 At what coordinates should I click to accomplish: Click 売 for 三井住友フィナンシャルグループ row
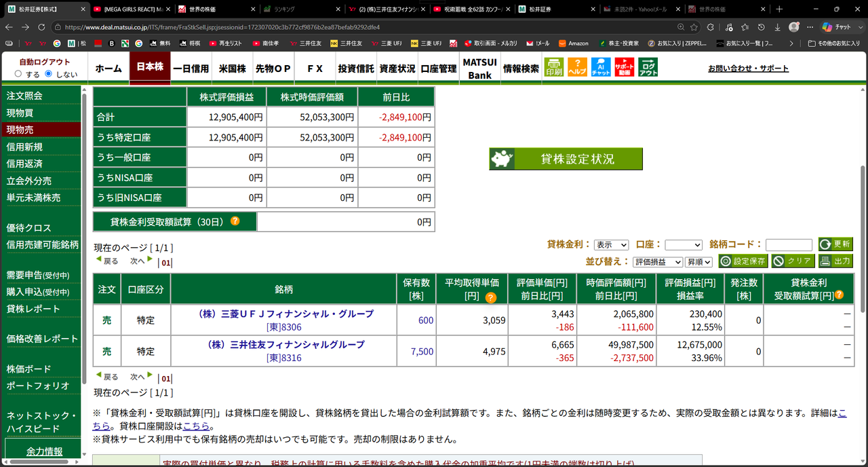click(x=106, y=352)
